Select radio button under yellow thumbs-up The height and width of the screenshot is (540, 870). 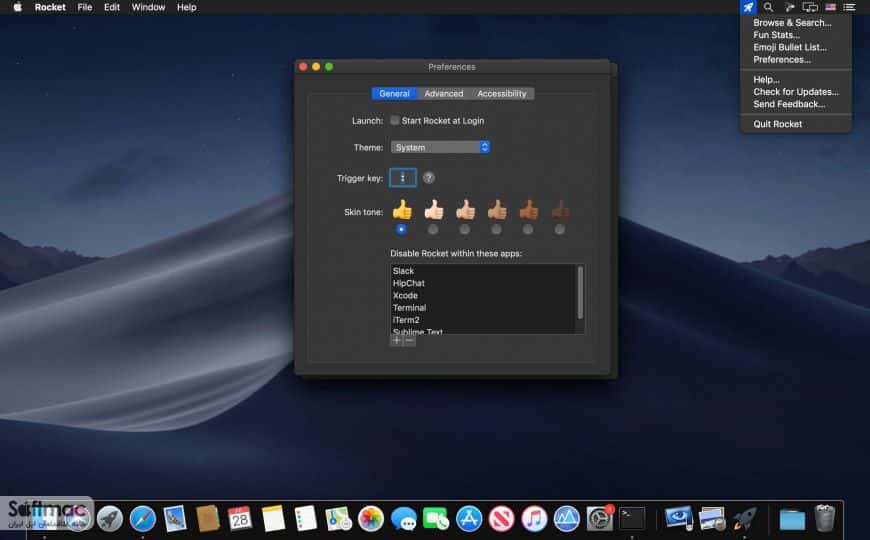tap(401, 229)
